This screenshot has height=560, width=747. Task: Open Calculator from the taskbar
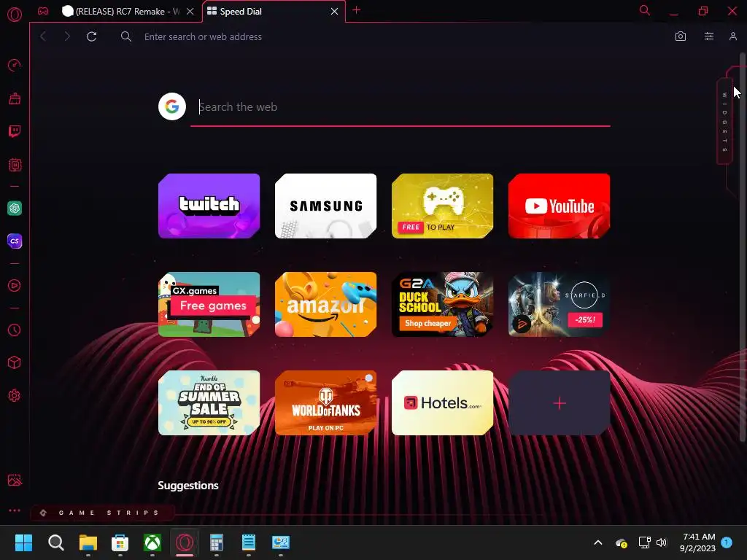217,542
